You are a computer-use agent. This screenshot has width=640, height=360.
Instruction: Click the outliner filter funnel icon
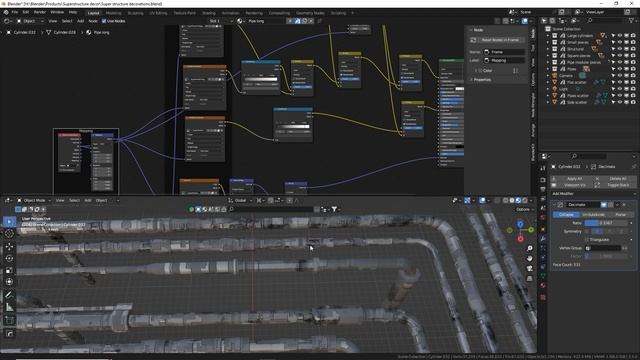pos(632,20)
